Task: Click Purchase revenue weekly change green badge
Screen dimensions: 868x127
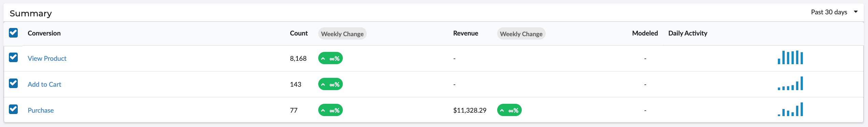Action: (509, 110)
